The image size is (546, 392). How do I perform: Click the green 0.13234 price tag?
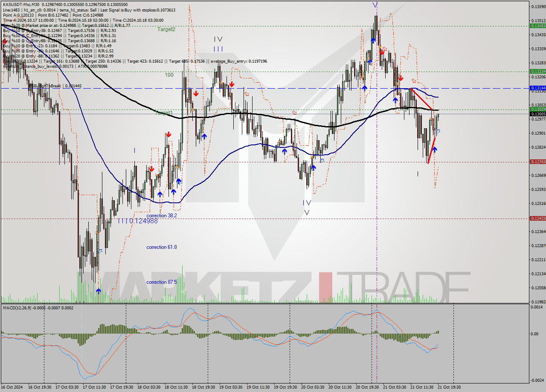coord(537,71)
